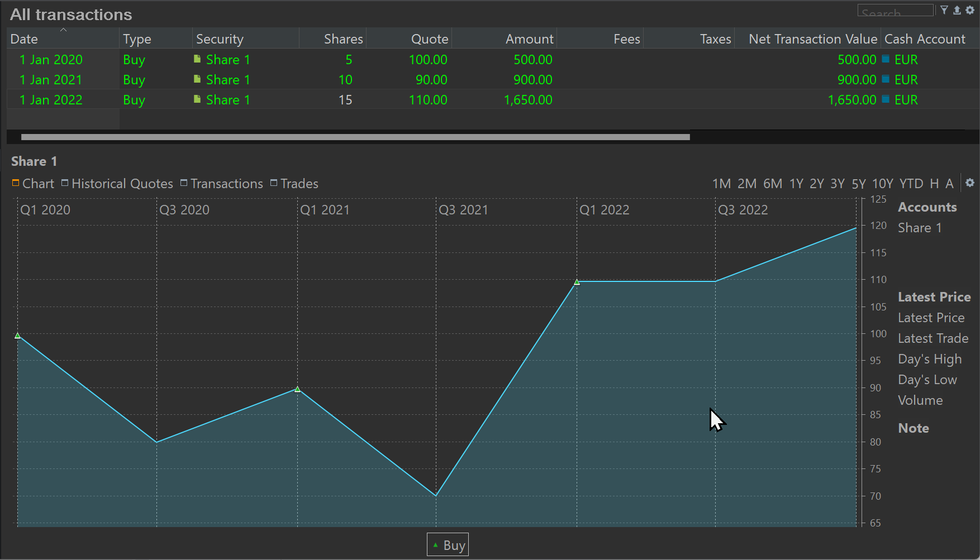The width and height of the screenshot is (980, 560).
Task: Sort by the Taxes column header
Action: (x=689, y=39)
